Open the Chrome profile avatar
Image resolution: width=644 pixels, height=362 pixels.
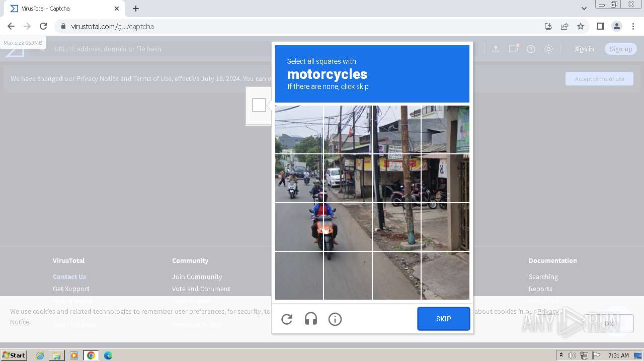point(617,26)
